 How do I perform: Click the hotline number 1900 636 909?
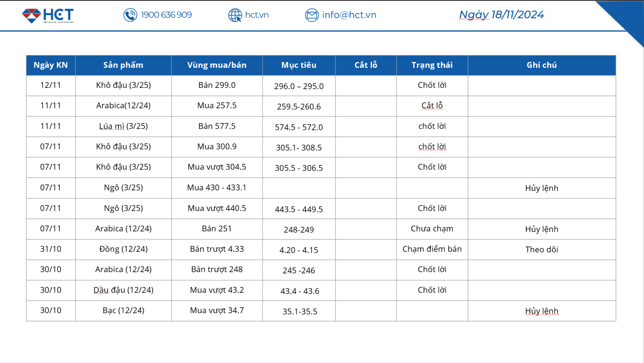coord(166,15)
